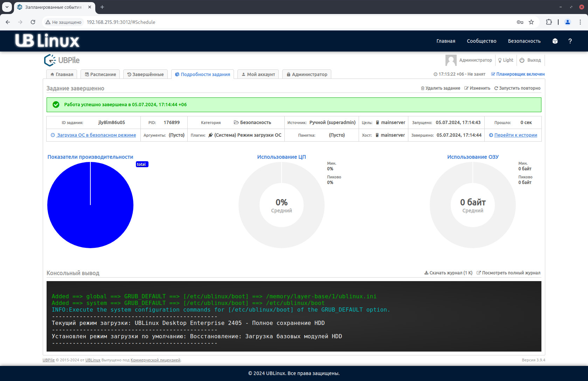Click the Выход logout button
Screen dimensions: 588x381
pos(530,60)
